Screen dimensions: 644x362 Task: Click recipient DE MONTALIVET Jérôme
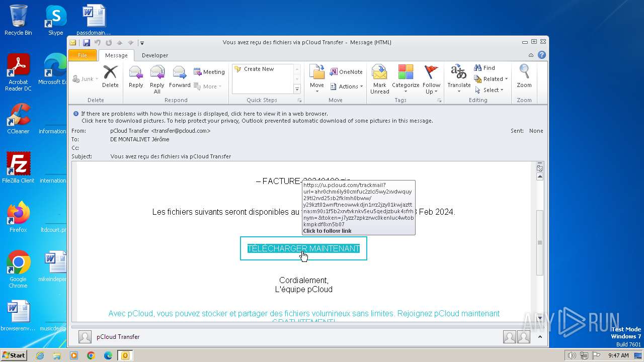(x=140, y=139)
